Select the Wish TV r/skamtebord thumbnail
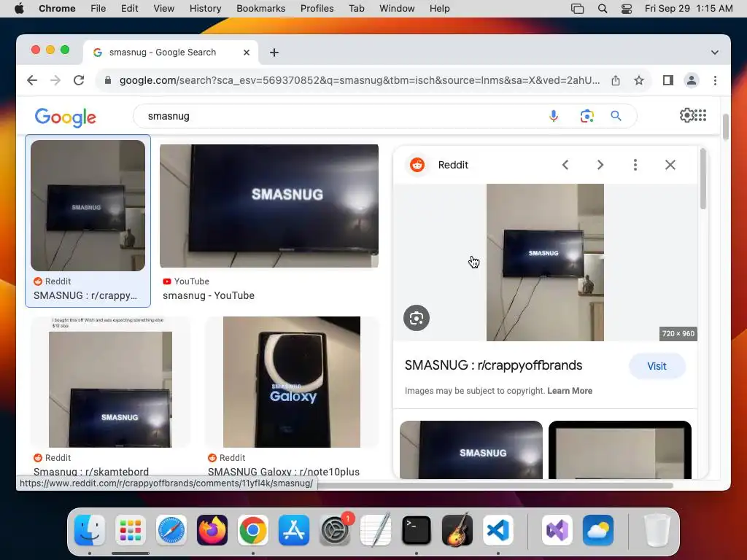Viewport: 747px width, 560px height. (x=111, y=382)
